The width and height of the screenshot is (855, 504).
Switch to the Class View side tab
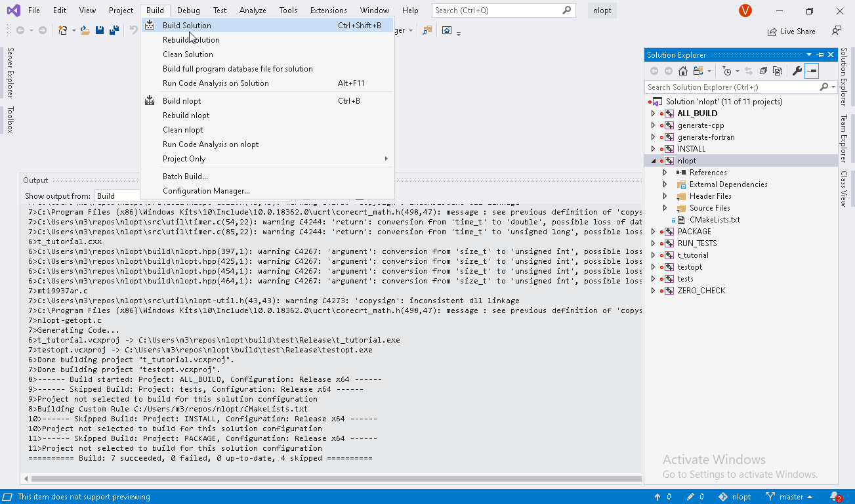click(x=845, y=189)
